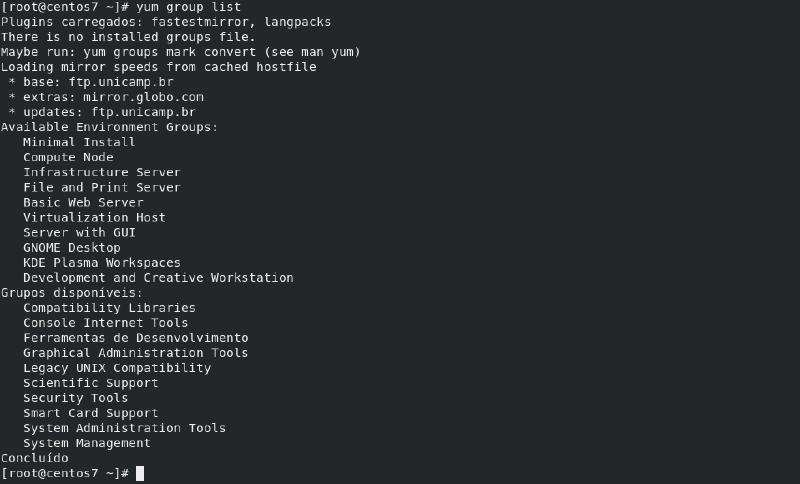Screen dimensions: 800x484
Task: Click the 'Basic Web Server' line
Action: 83,202
